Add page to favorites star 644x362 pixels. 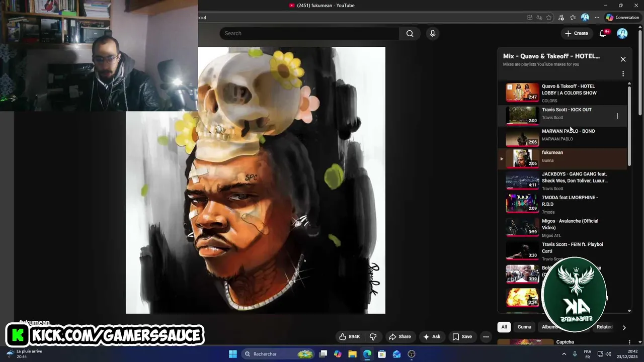click(549, 18)
